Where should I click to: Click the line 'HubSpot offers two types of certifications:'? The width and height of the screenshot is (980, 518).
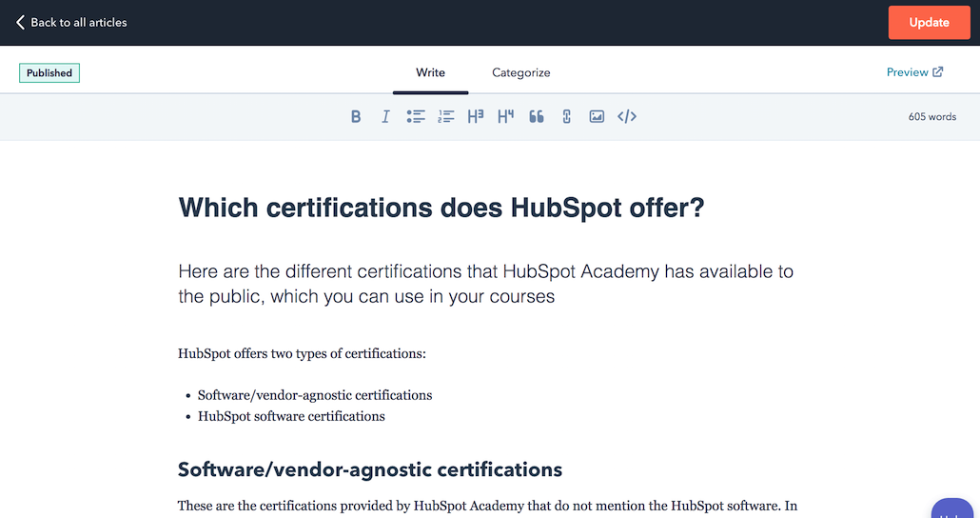[x=302, y=353]
